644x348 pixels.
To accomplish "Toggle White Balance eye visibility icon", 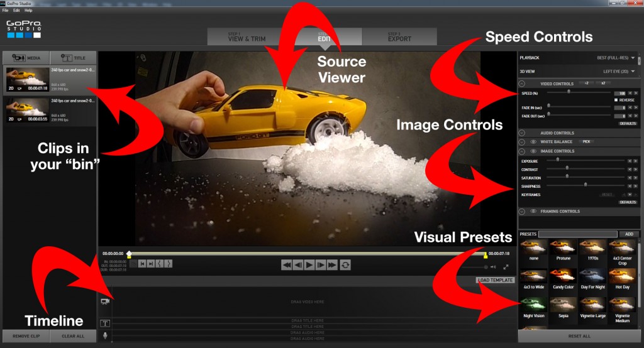I will click(532, 142).
